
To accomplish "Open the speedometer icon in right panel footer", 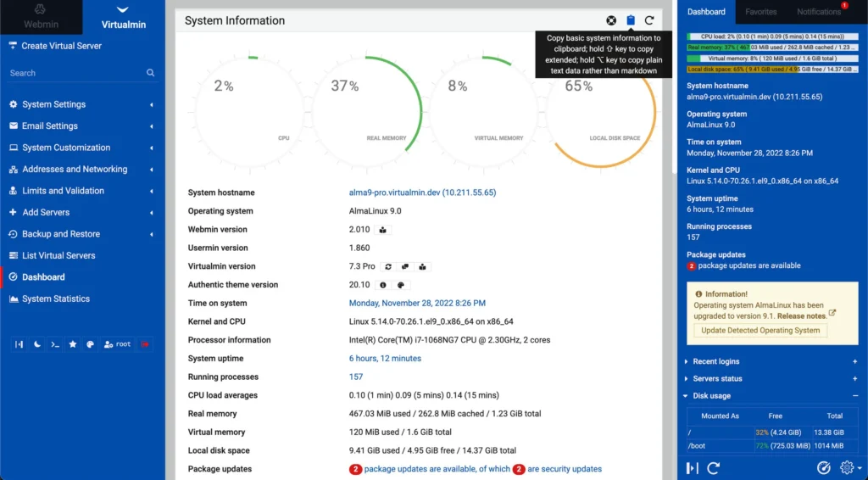I will (823, 467).
